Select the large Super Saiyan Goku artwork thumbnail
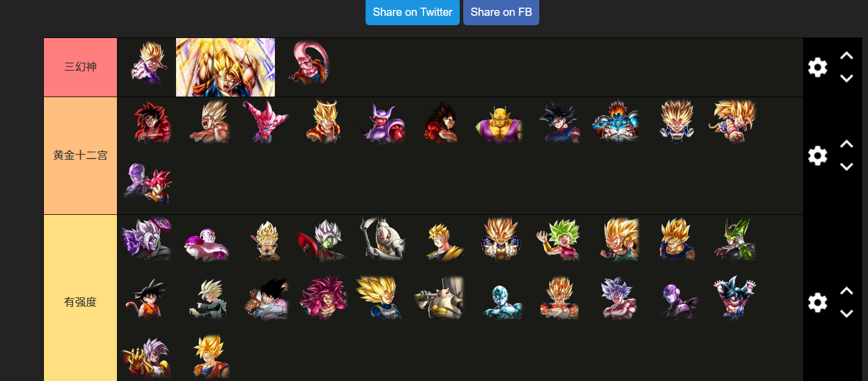868x381 pixels. (x=225, y=67)
